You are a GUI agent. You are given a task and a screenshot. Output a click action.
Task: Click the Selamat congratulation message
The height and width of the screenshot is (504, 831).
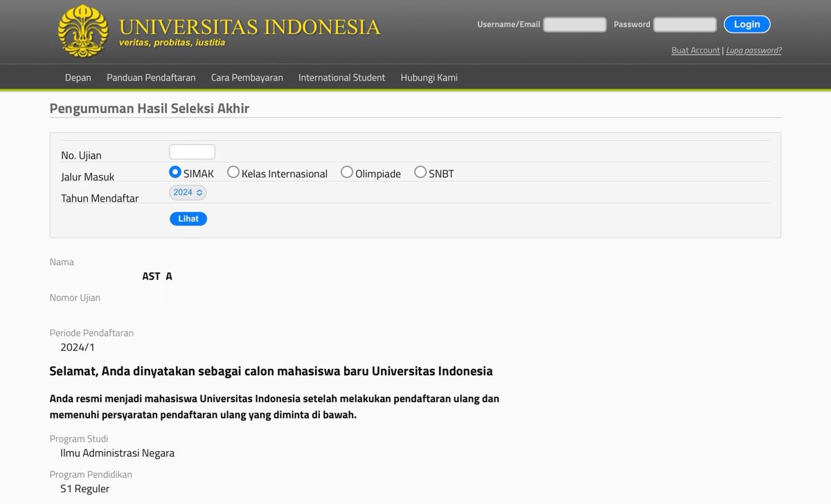(x=271, y=371)
